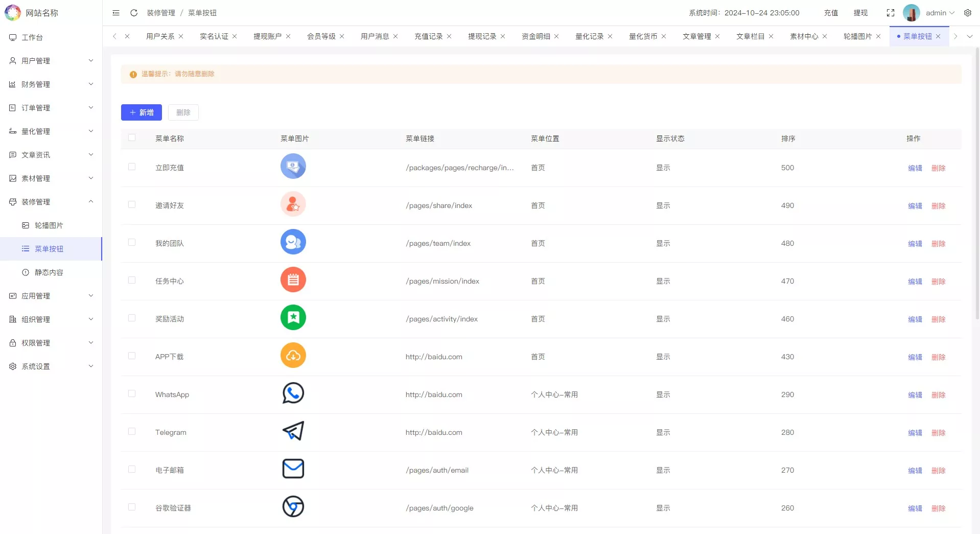980x534 pixels.
Task: Click the 工作台 monitor icon in sidebar
Action: pyautogui.click(x=12, y=36)
